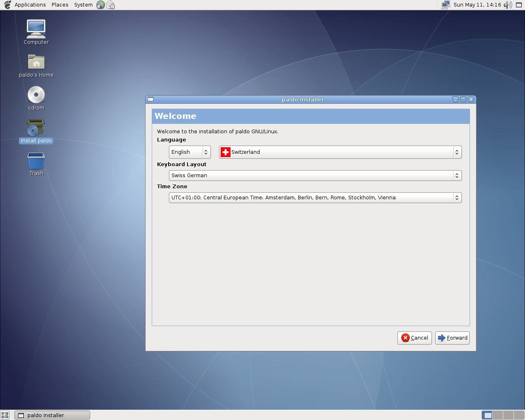
Task: Click the Forward button
Action: pos(452,338)
